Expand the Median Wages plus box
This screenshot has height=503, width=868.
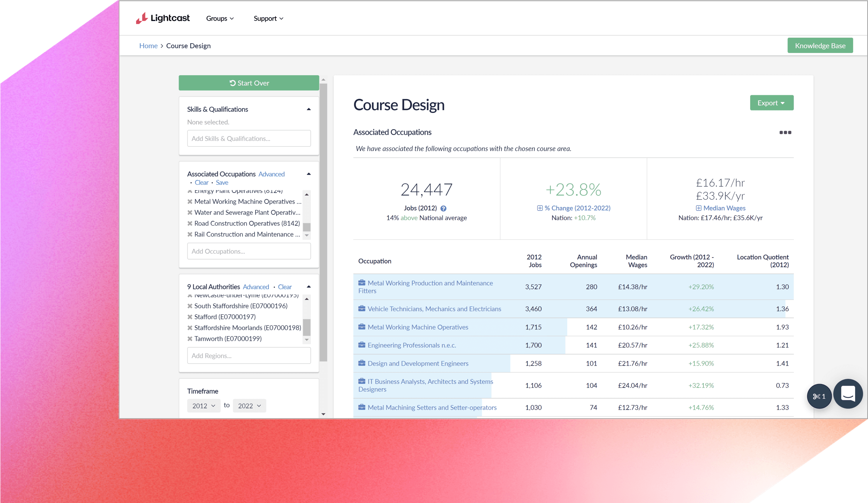point(698,208)
